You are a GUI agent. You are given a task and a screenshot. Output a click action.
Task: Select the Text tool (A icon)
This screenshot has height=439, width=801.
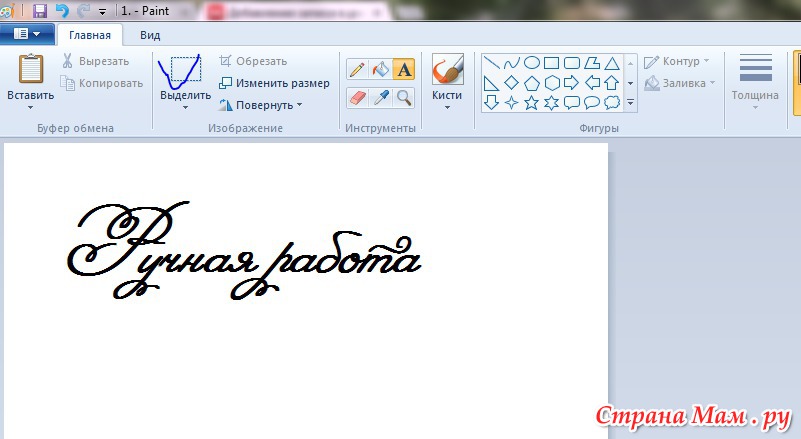tap(404, 69)
